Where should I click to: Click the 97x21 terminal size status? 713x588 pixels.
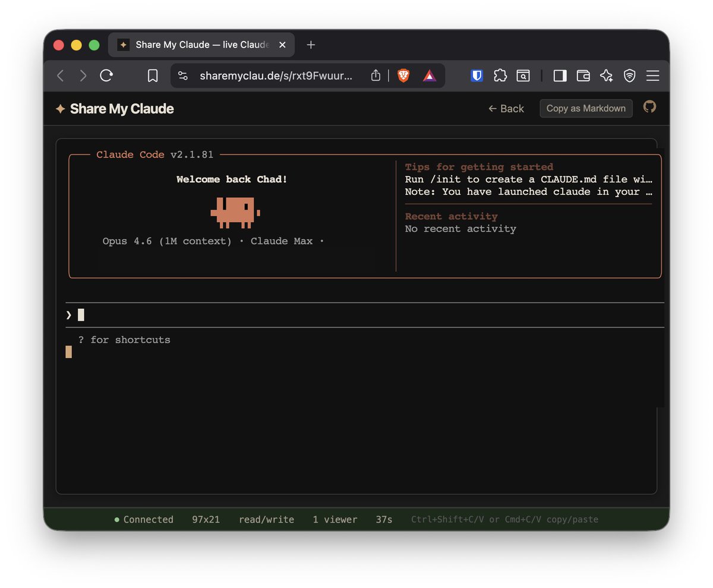tap(206, 520)
